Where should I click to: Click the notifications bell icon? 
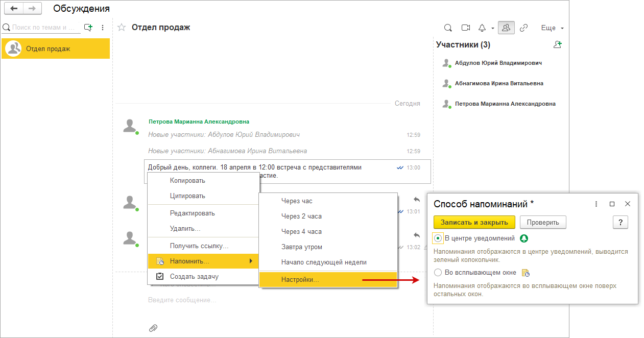(x=482, y=28)
